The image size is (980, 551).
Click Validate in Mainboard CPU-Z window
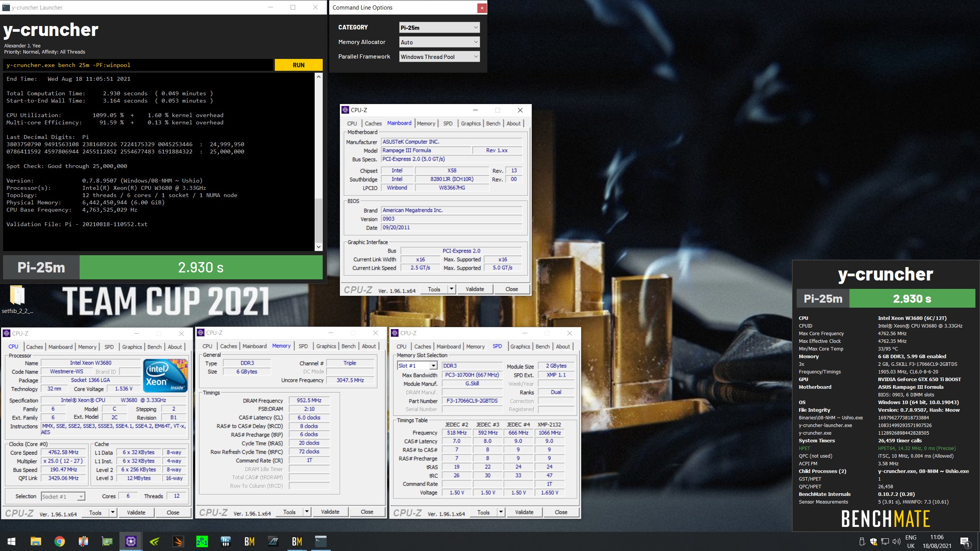click(475, 289)
